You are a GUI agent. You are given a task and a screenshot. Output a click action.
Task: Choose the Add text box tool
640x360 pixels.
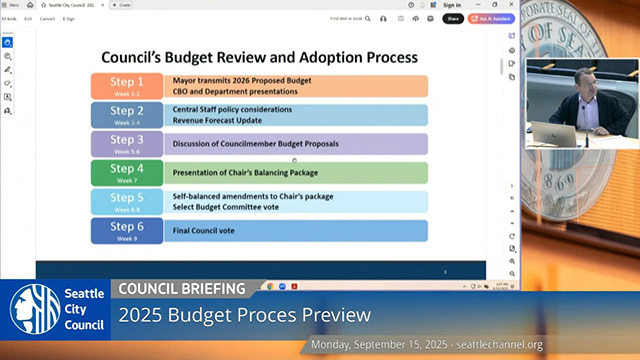[x=7, y=97]
